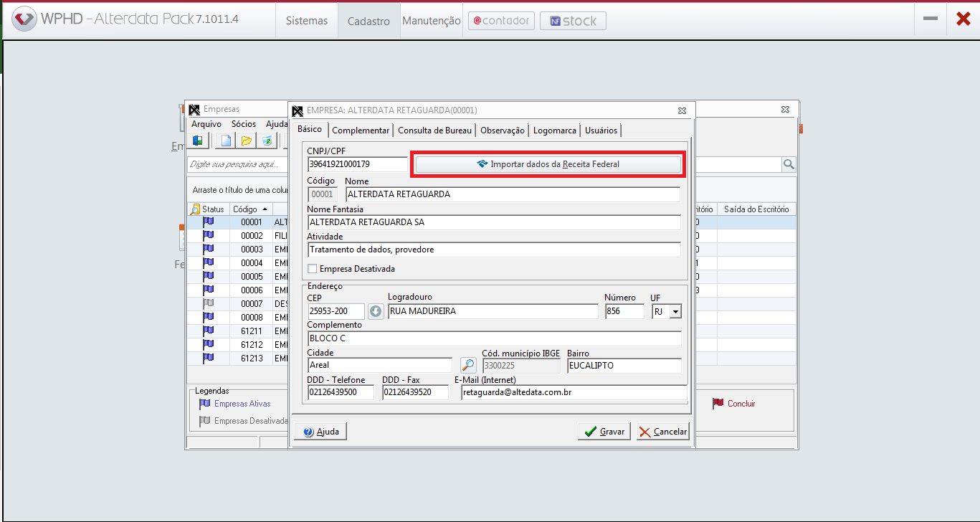The image size is (980, 522).
Task: Click the search magnifier in Empresas window
Action: click(789, 165)
